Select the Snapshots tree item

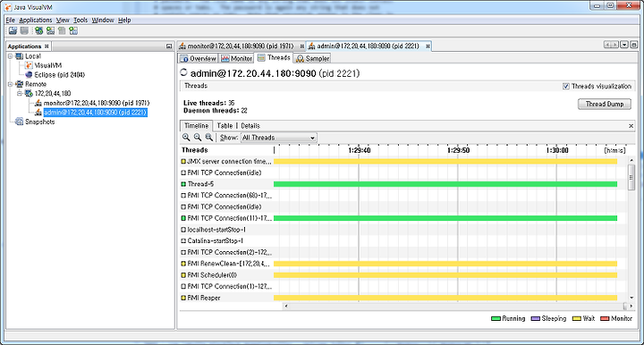coord(40,122)
